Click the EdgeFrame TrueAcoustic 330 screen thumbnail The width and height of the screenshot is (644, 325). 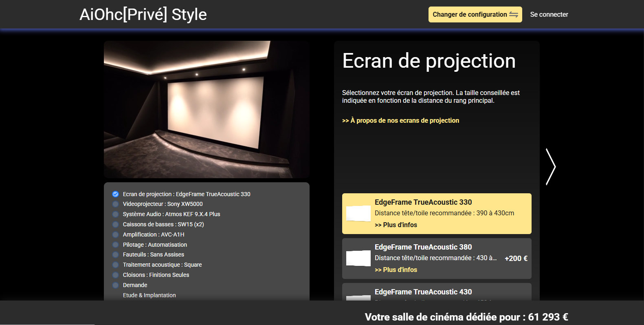(x=358, y=213)
